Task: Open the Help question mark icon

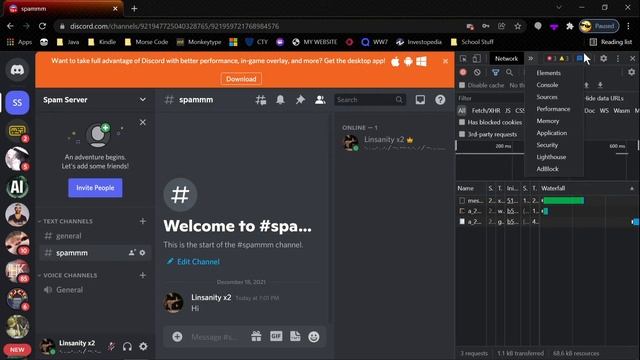Action: point(440,100)
